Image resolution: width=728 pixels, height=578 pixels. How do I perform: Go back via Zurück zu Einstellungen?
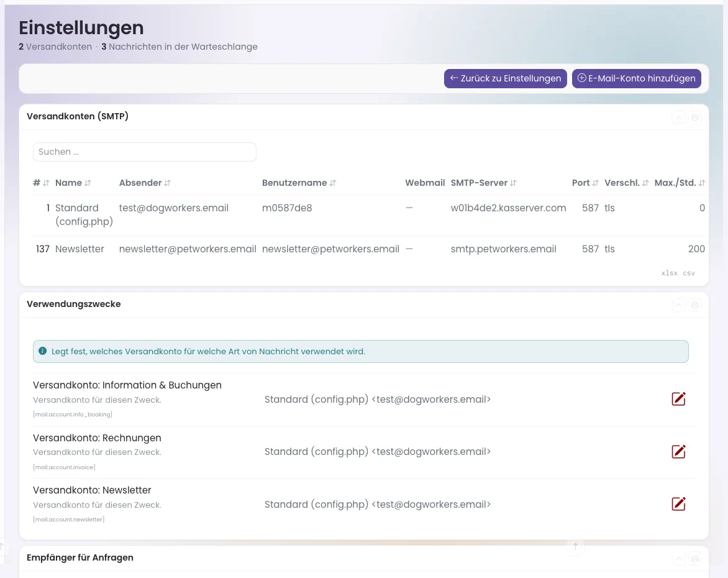point(505,78)
